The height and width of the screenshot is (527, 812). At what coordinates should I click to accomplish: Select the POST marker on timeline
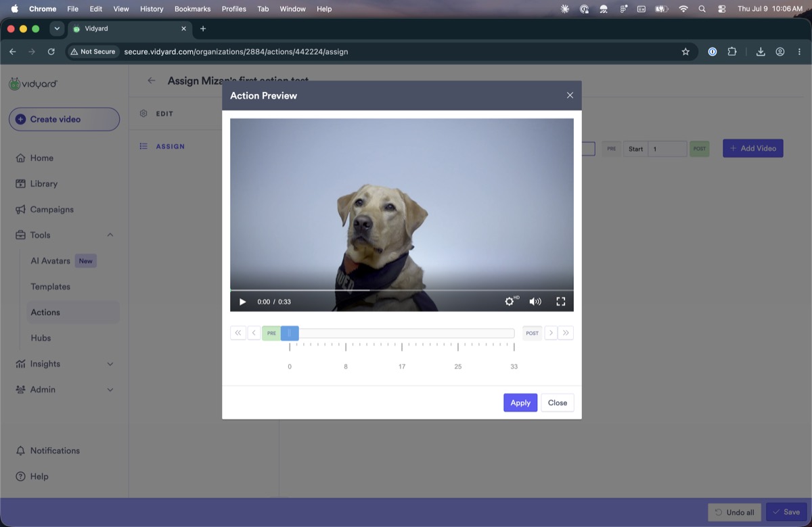pyautogui.click(x=533, y=333)
